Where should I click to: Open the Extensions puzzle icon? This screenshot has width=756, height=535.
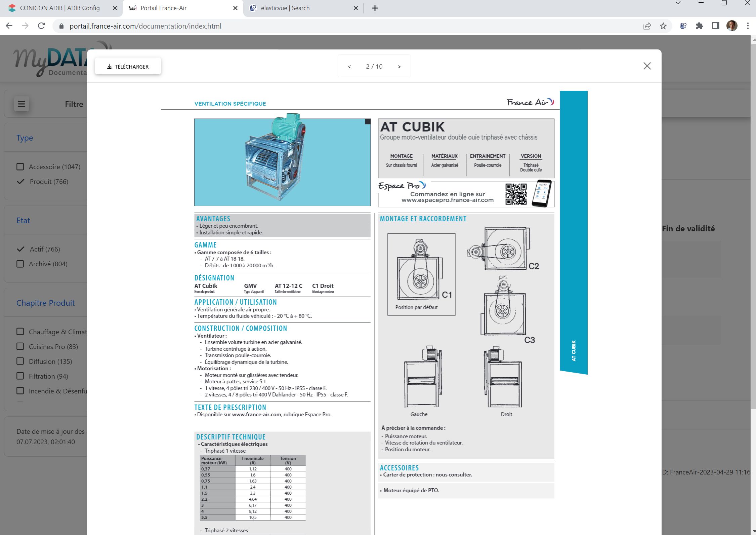click(x=699, y=26)
